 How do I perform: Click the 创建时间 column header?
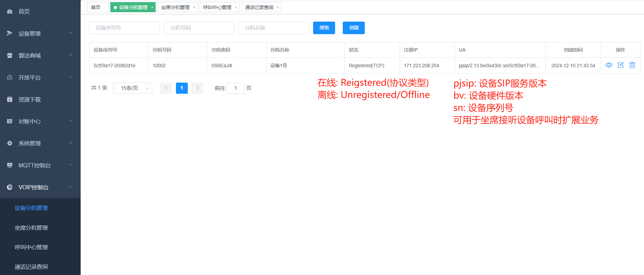(573, 50)
